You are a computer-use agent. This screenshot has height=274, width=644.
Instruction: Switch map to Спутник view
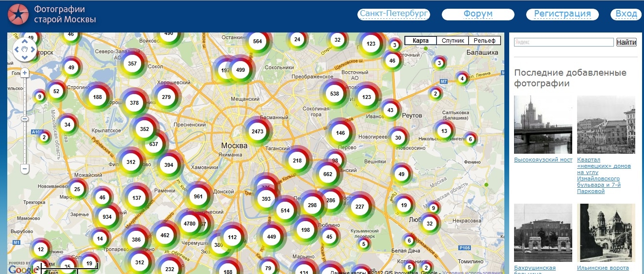[453, 41]
